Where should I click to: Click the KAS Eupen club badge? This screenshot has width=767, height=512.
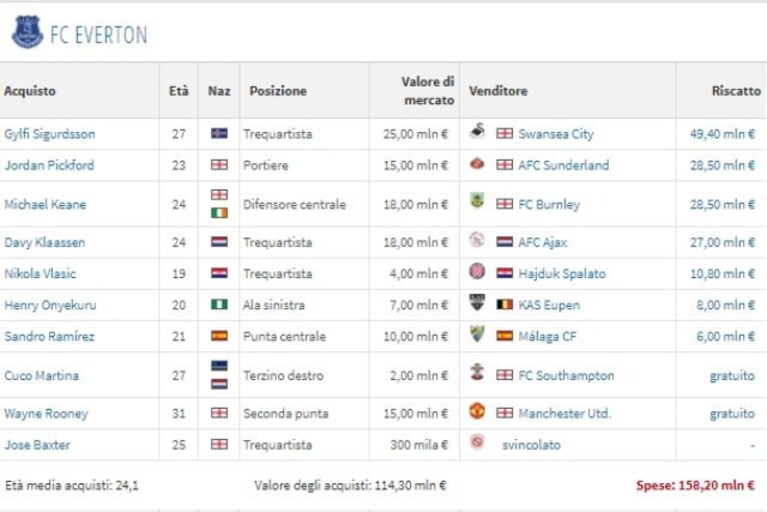pos(477,302)
